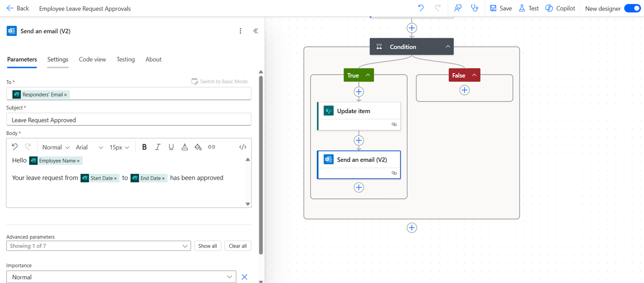The height and width of the screenshot is (283, 644).
Task: Redo the flow change in top bar
Action: 438,8
